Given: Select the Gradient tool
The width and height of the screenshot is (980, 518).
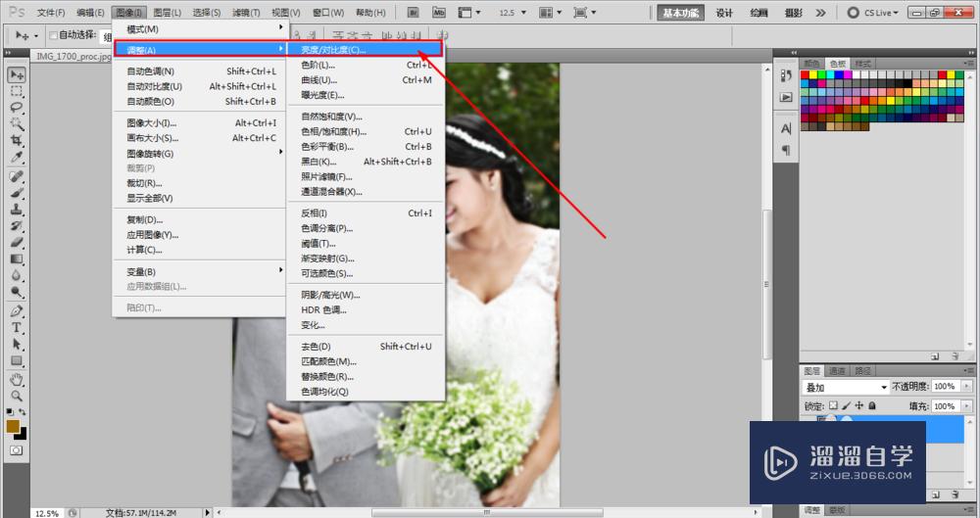Looking at the screenshot, I should click(x=17, y=259).
